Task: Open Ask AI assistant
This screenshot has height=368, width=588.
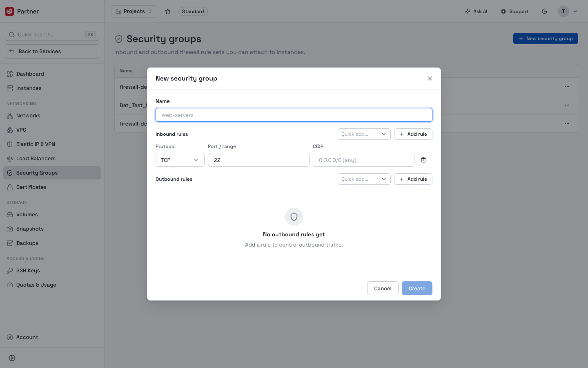Action: 476,11
